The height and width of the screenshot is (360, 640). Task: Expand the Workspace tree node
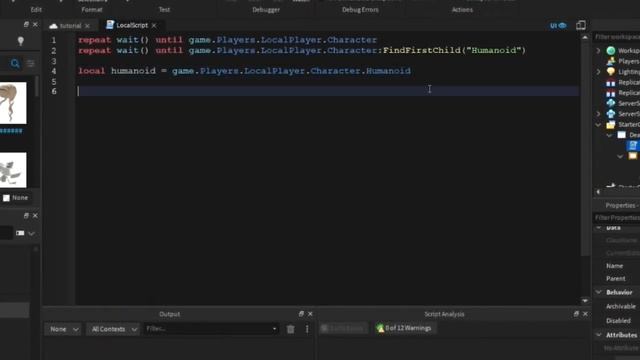598,51
